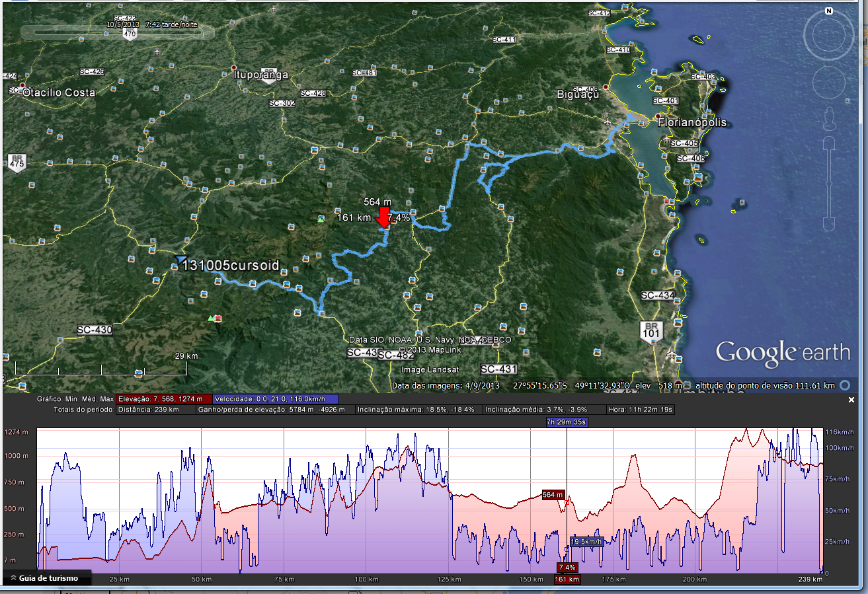Click the North compass indicator
This screenshot has width=868, height=594.
click(x=828, y=11)
